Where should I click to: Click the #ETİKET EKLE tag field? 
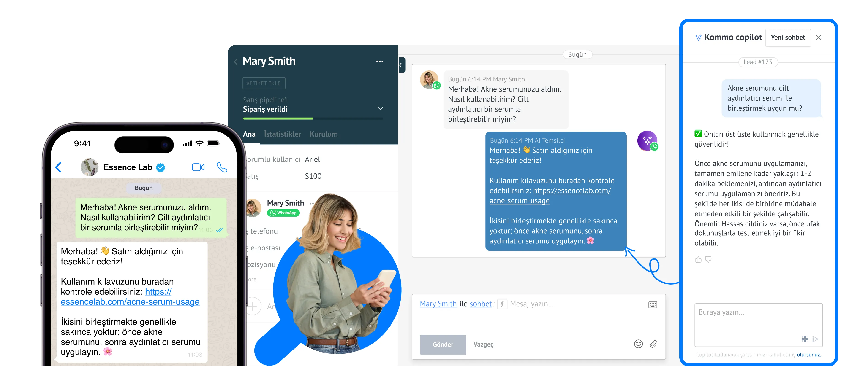pyautogui.click(x=264, y=83)
